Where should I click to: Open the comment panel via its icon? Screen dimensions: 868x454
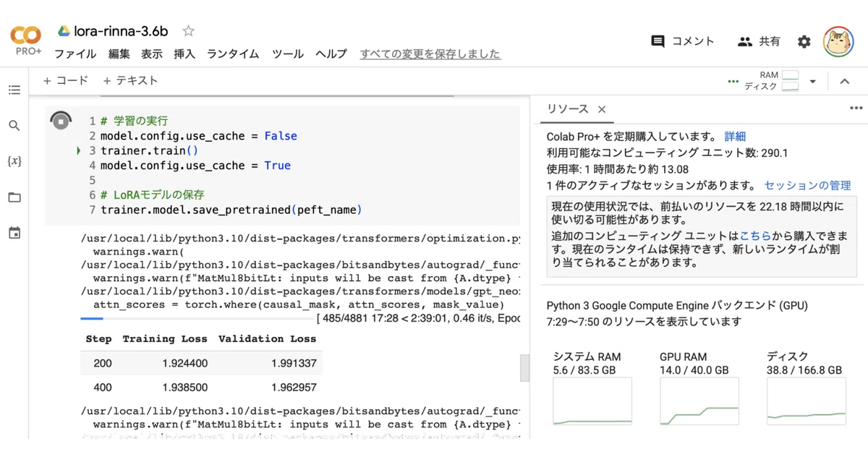pyautogui.click(x=658, y=42)
